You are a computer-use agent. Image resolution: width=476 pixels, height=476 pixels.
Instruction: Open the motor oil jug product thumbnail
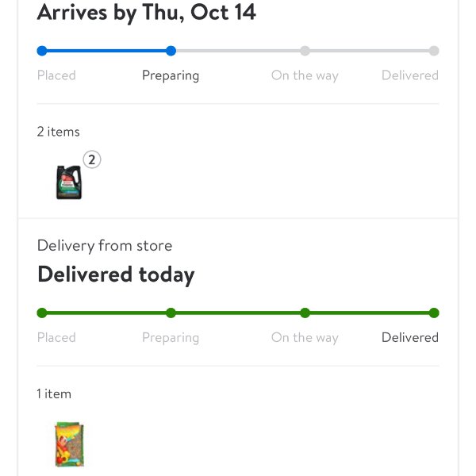tap(69, 182)
